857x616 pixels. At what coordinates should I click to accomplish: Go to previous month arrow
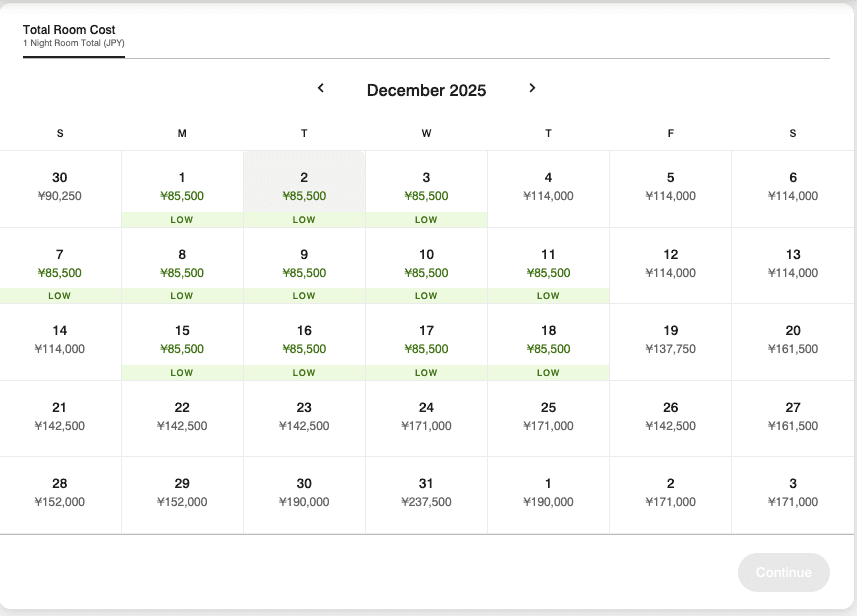pyautogui.click(x=321, y=88)
